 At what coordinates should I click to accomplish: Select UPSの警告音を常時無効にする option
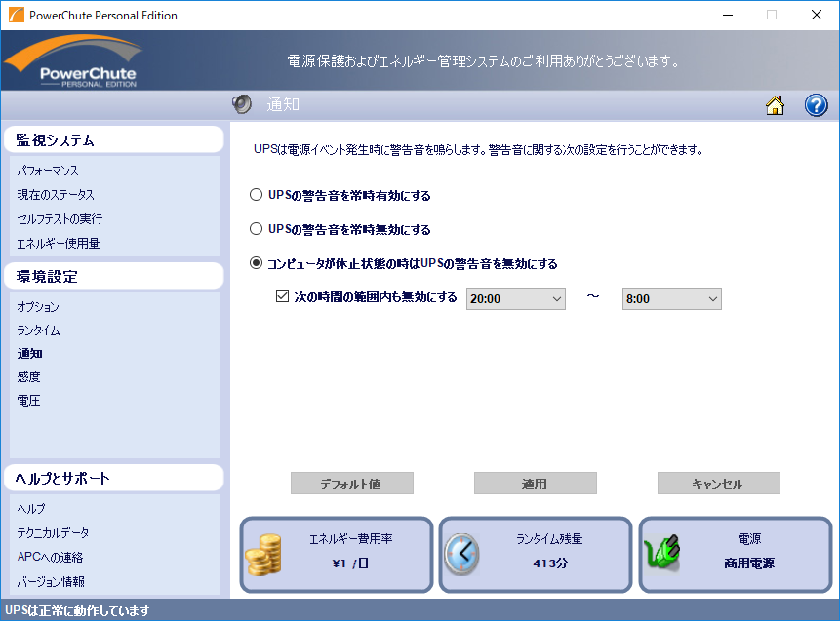click(x=256, y=229)
